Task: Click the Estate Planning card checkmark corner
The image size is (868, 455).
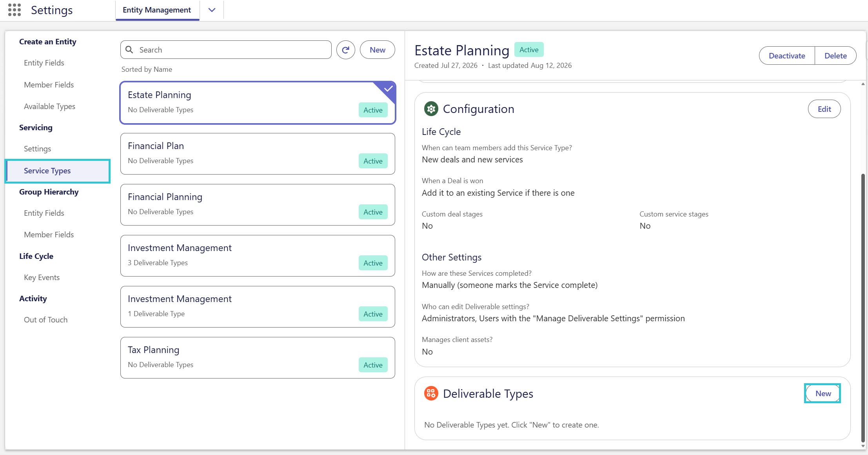Action: point(388,89)
